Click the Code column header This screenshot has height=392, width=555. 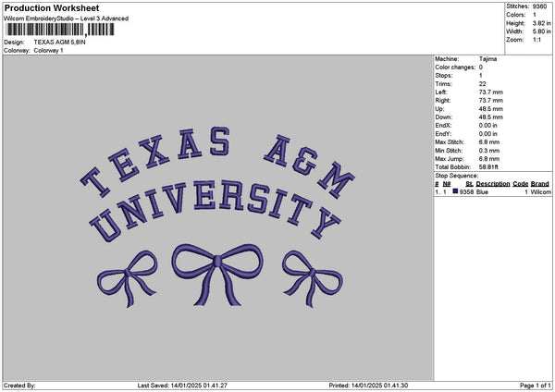[521, 184]
